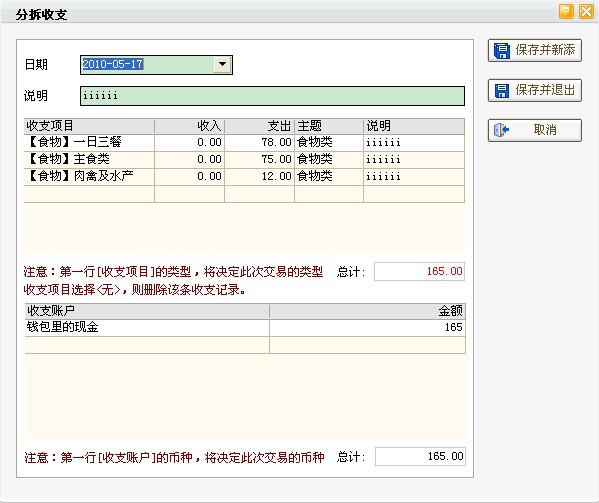This screenshot has height=503, width=599.
Task: Click the floppy disk icon on 保存并退出
Action: [502, 91]
